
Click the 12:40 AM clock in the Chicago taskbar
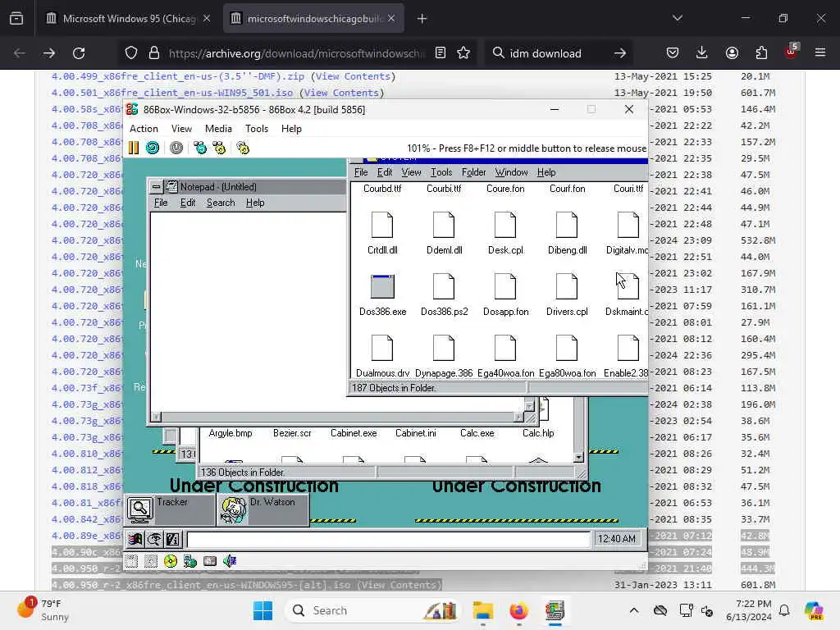617,538
